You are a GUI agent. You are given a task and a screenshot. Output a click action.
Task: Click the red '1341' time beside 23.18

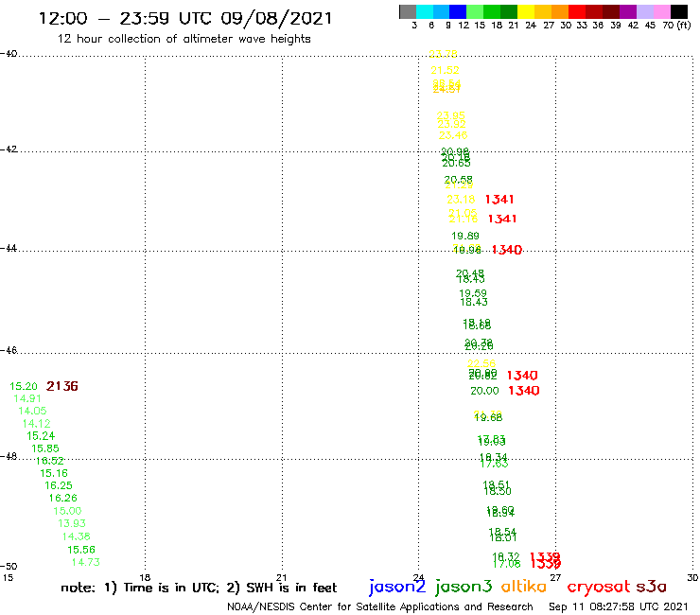tap(499, 200)
